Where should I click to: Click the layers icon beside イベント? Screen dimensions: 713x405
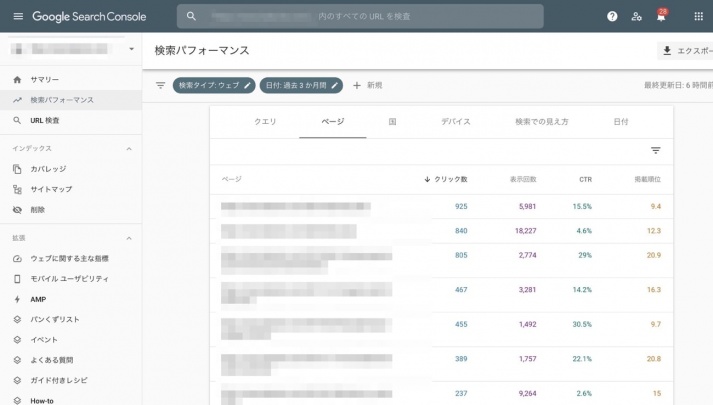[17, 340]
